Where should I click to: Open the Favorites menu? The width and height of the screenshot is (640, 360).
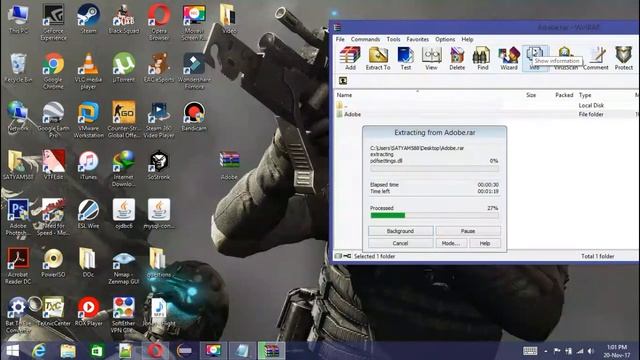pyautogui.click(x=418, y=39)
